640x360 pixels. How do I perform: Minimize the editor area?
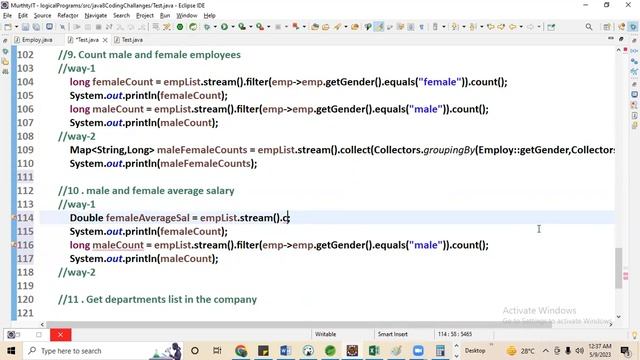pos(611,39)
